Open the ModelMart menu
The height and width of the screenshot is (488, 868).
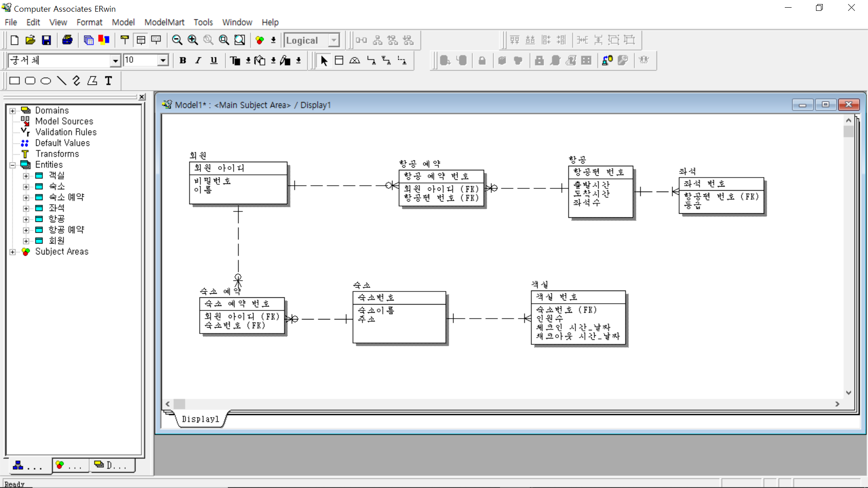[x=164, y=22]
